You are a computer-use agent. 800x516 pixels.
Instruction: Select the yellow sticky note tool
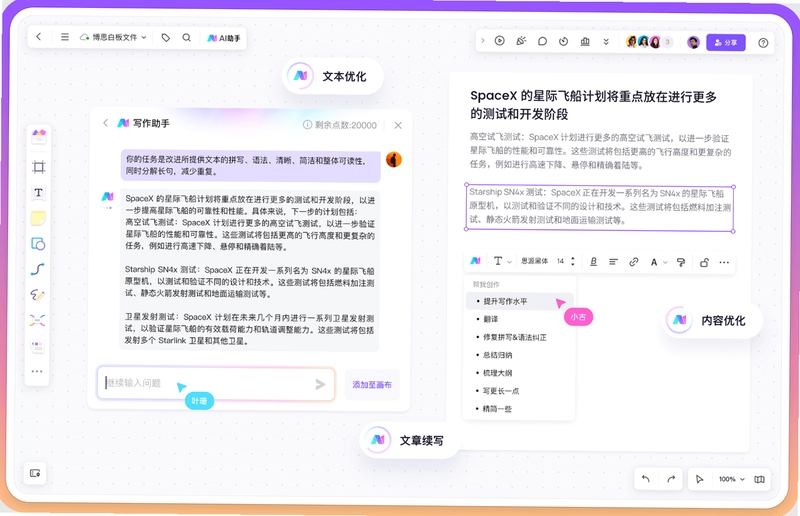click(38, 218)
